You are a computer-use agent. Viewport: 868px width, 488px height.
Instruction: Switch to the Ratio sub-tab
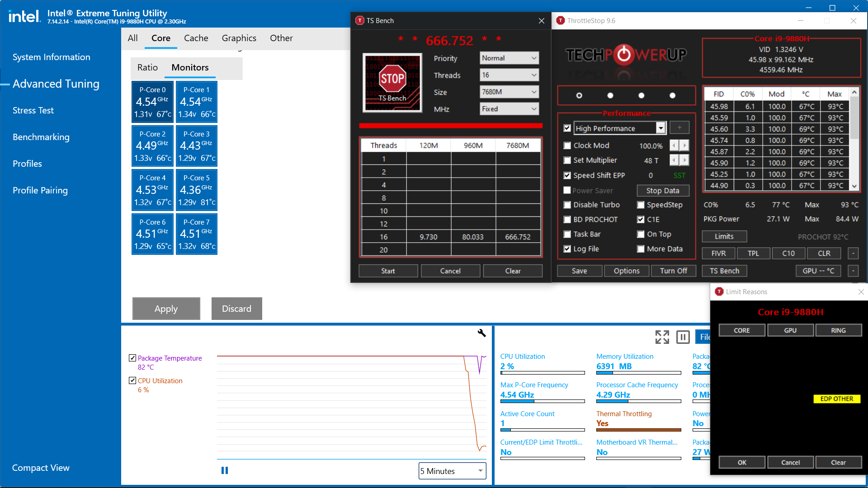click(147, 68)
